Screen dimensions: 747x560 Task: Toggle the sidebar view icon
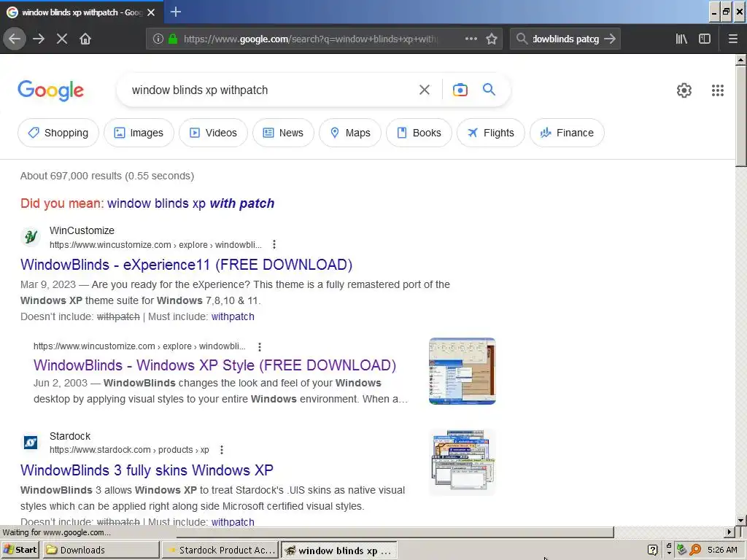705,39
